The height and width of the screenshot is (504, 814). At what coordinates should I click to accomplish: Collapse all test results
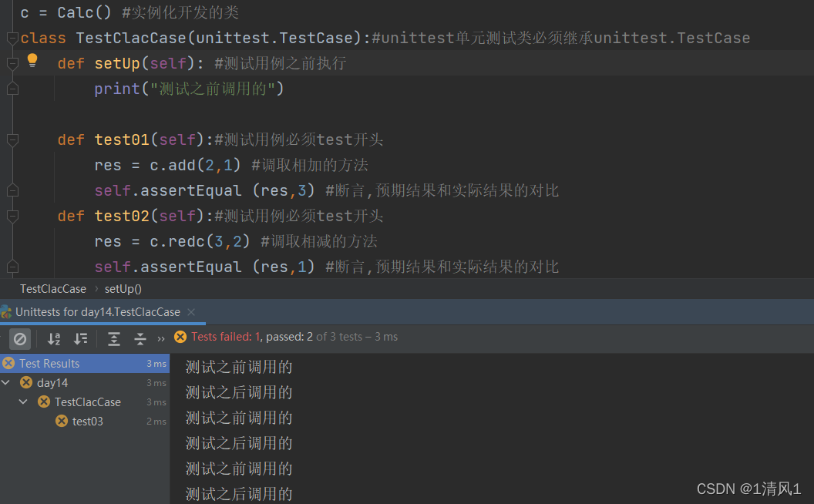point(140,339)
